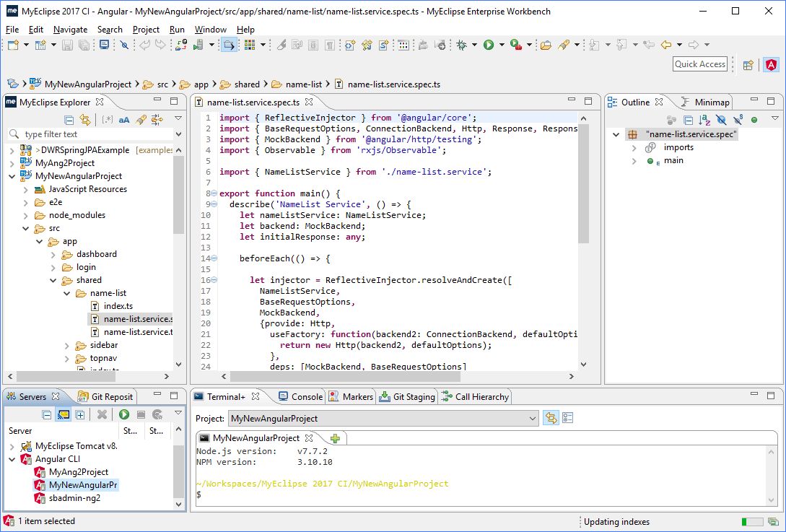Click the green Run button in toolbar

tap(489, 45)
